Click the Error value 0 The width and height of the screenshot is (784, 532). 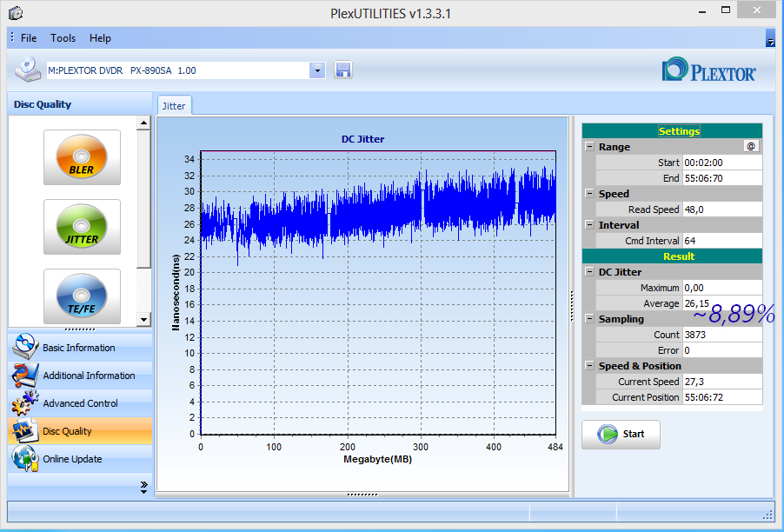coord(722,350)
